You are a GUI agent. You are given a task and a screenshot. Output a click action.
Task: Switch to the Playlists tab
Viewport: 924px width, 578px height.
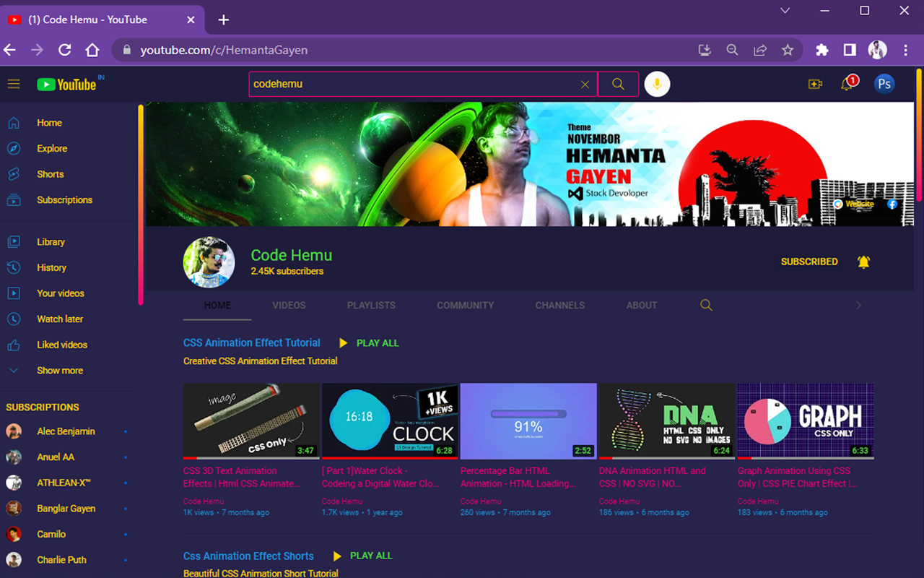click(371, 306)
